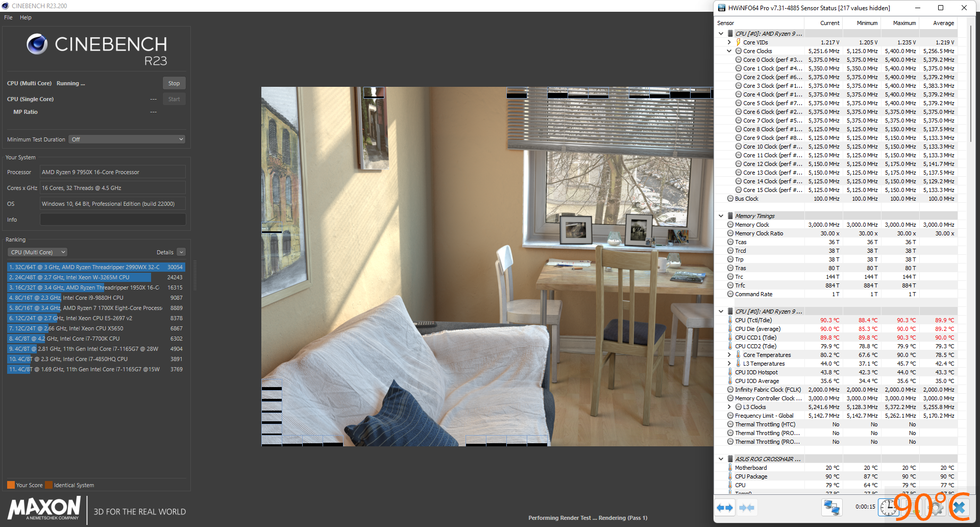Select the Ryzen 7 1700X ranking entry
The width and height of the screenshot is (980, 527).
click(x=96, y=308)
